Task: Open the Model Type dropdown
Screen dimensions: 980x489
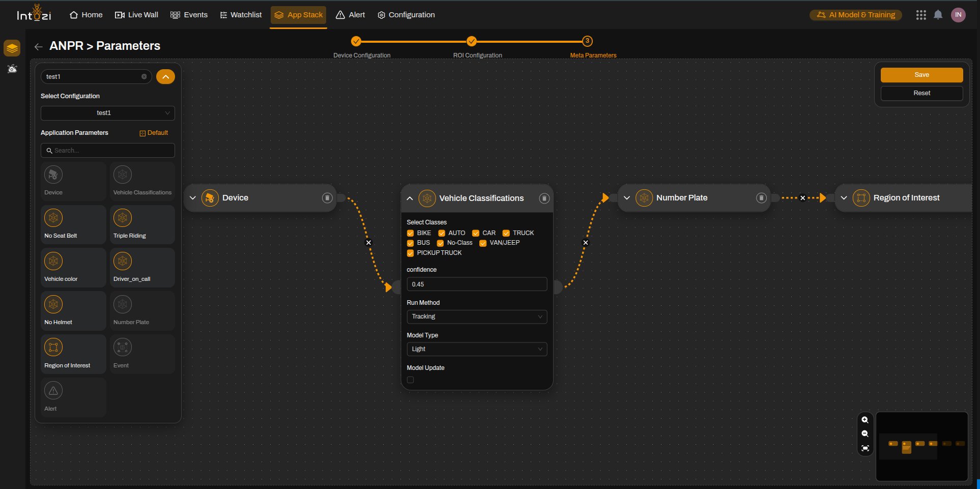Action: 476,349
